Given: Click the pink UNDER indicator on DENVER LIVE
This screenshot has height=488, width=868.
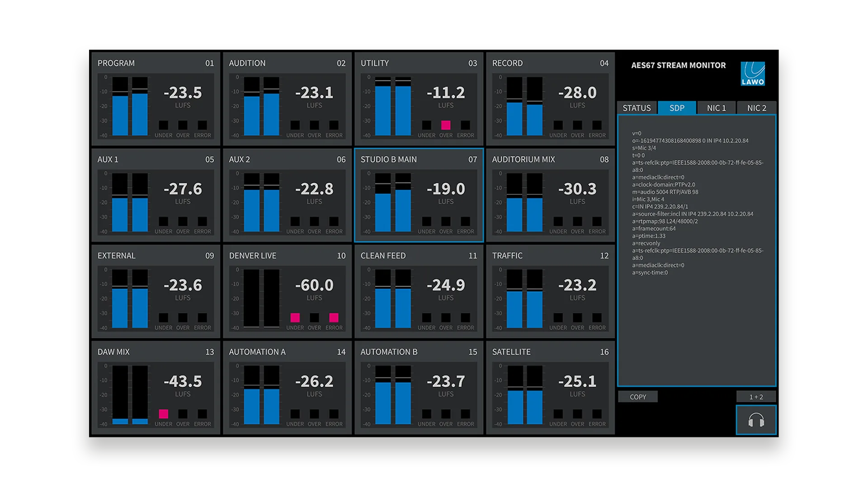Looking at the screenshot, I should [x=295, y=318].
